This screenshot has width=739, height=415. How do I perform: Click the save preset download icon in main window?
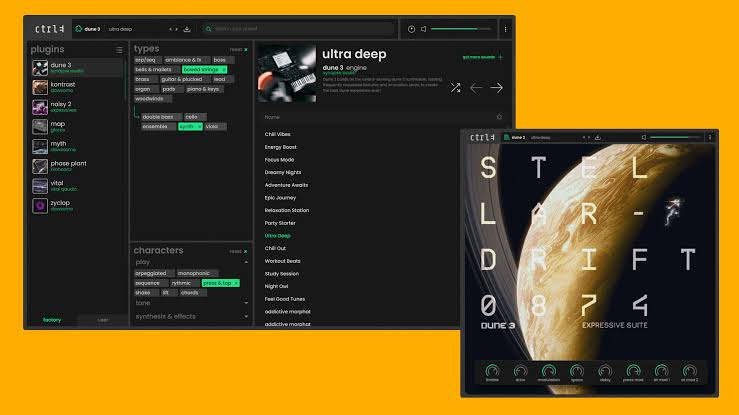pyautogui.click(x=187, y=29)
